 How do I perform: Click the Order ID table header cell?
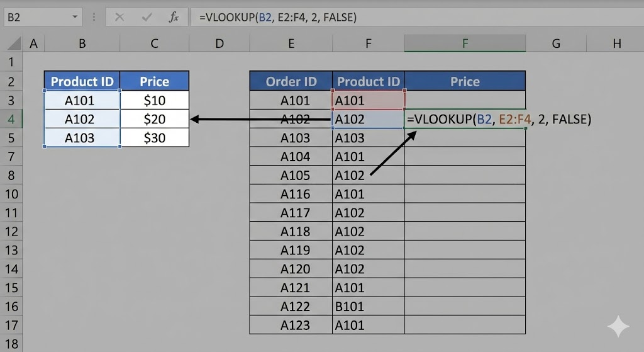click(291, 81)
